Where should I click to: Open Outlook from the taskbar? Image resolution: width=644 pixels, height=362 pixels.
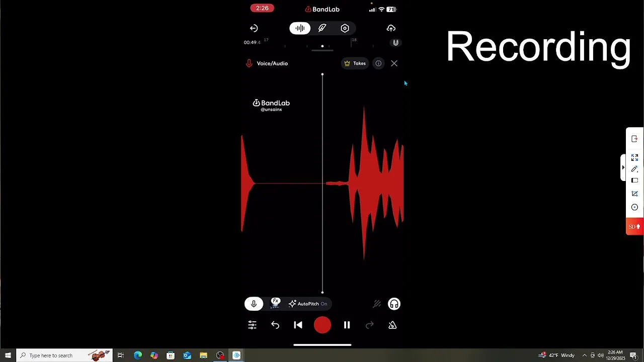pos(187,355)
